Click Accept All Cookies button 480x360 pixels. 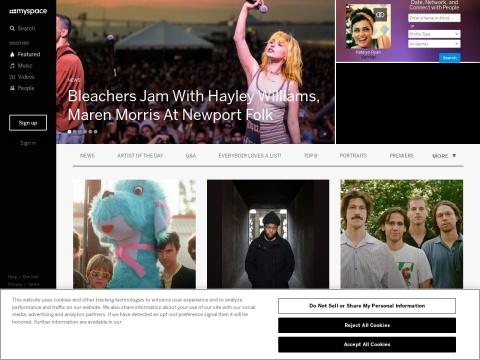[367, 344]
